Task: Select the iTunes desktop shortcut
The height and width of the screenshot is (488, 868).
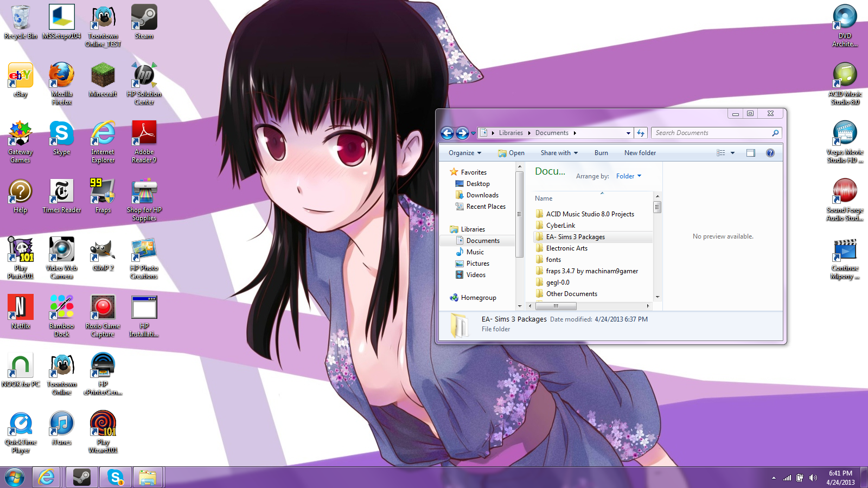Action: (x=62, y=428)
